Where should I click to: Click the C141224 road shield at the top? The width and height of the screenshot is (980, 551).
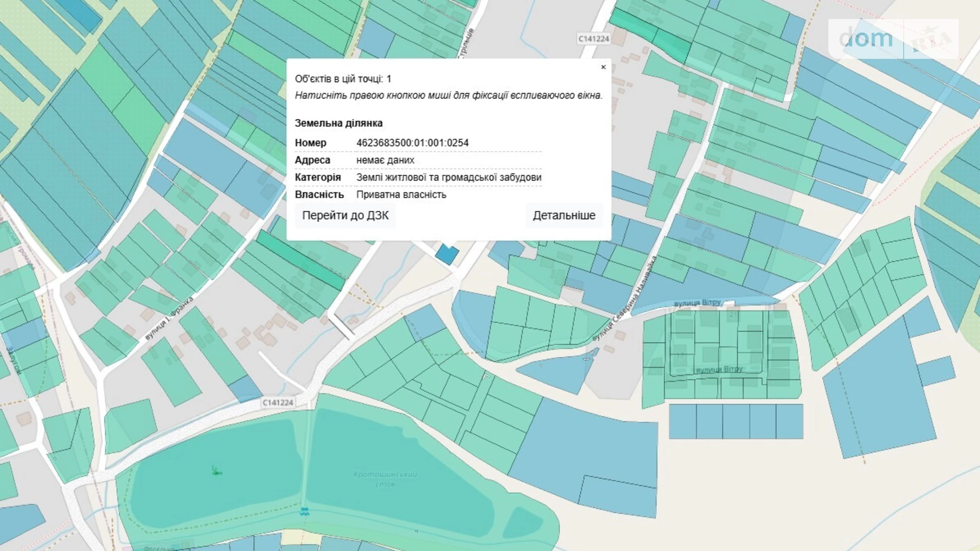pos(593,39)
